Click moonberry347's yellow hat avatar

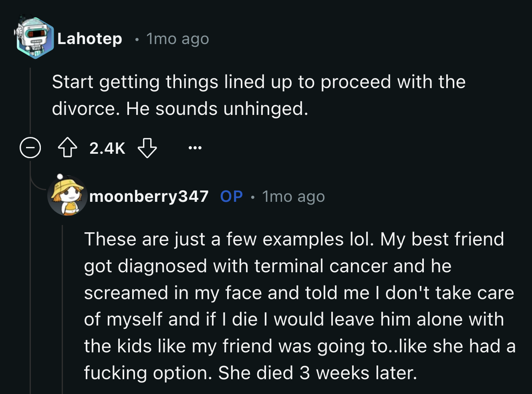(x=67, y=196)
